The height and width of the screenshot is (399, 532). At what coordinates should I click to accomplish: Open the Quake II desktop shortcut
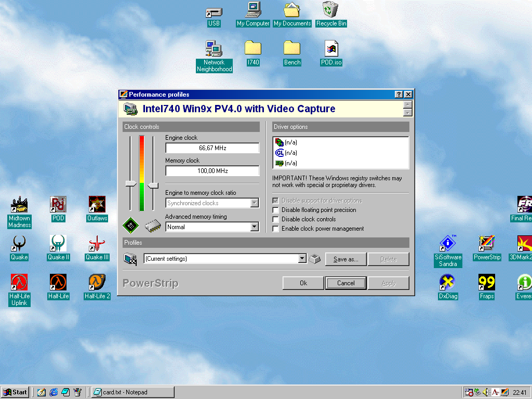point(58,244)
